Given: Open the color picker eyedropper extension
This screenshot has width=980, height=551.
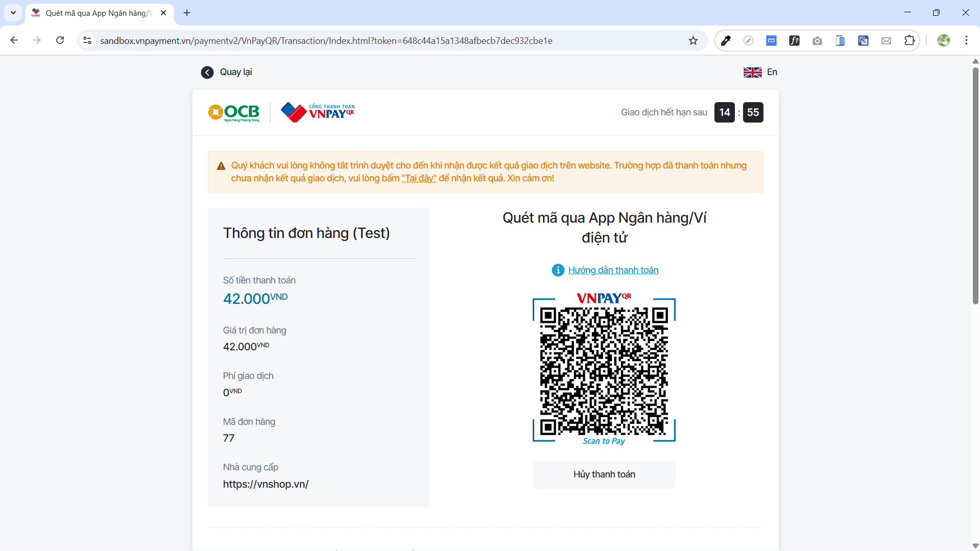Looking at the screenshot, I should [x=725, y=41].
